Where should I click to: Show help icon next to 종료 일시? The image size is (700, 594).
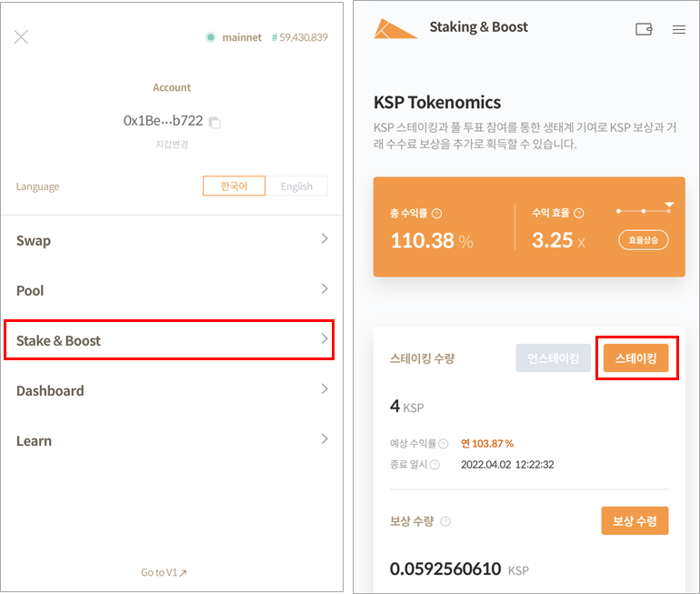tap(435, 465)
